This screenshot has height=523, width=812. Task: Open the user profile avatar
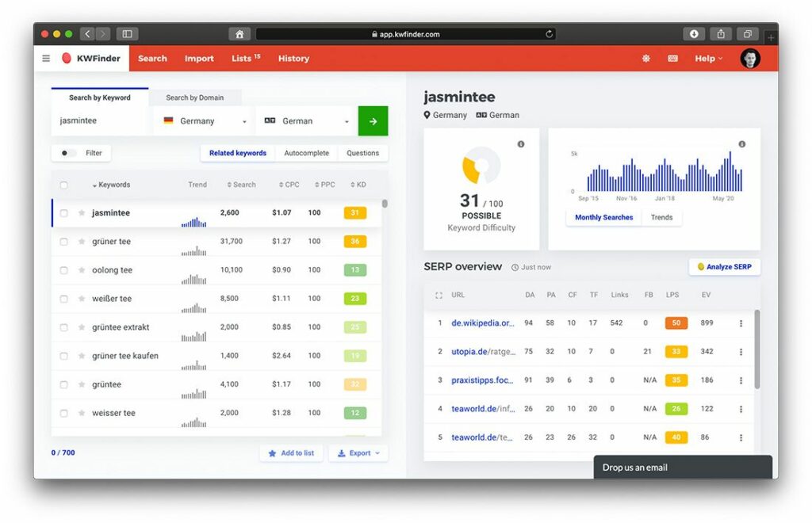pyautogui.click(x=750, y=58)
